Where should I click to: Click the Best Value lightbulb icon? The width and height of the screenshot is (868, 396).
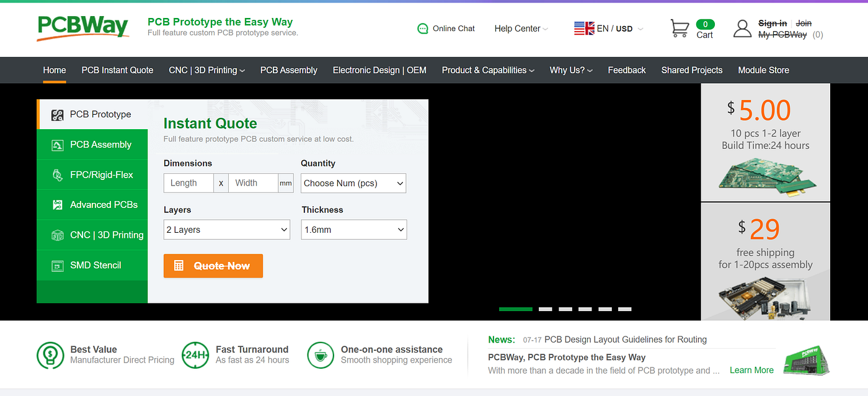coord(50,355)
